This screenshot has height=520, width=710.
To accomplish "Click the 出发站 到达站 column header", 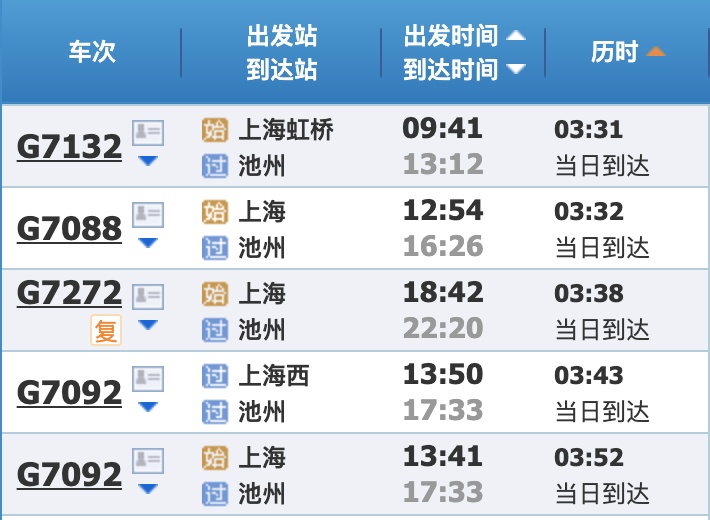I will pos(282,52).
